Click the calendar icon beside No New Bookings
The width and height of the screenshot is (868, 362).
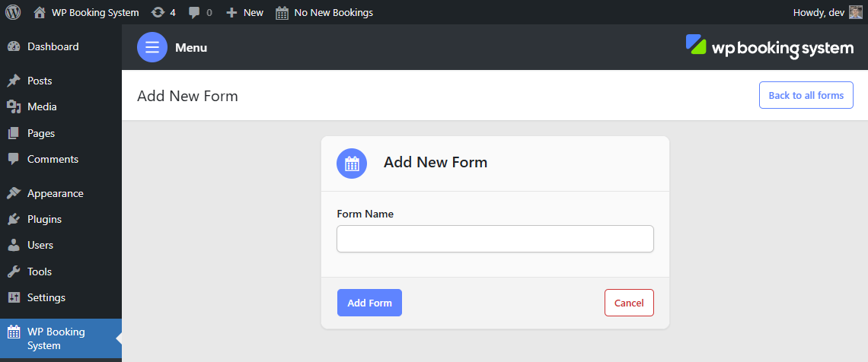pos(282,12)
